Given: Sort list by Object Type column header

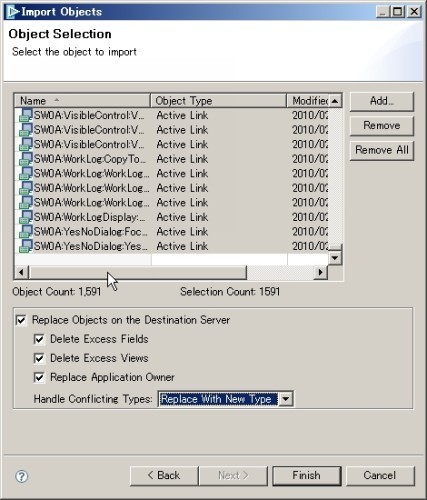Looking at the screenshot, I should pyautogui.click(x=218, y=100).
